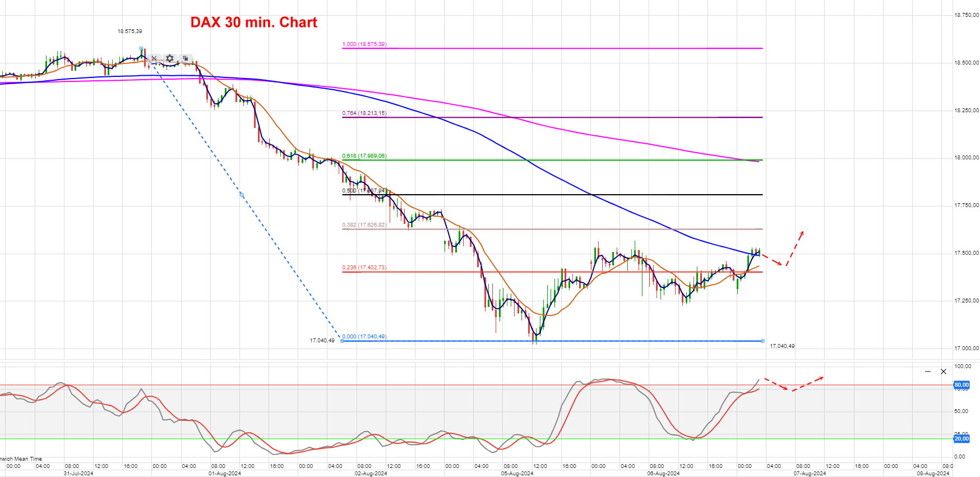Image resolution: width=980 pixels, height=477 pixels.
Task: Select the midpoint handle on the dotted Fibonacci trendline
Action: (x=242, y=195)
